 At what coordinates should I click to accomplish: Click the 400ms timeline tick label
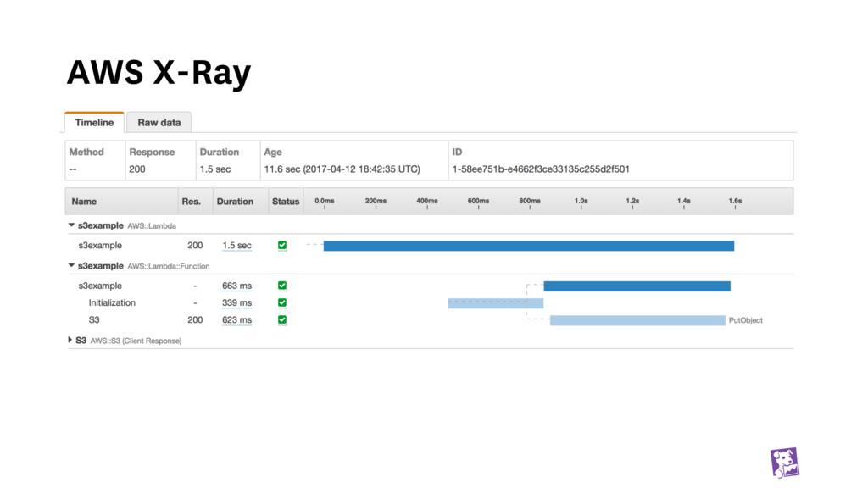tap(427, 201)
